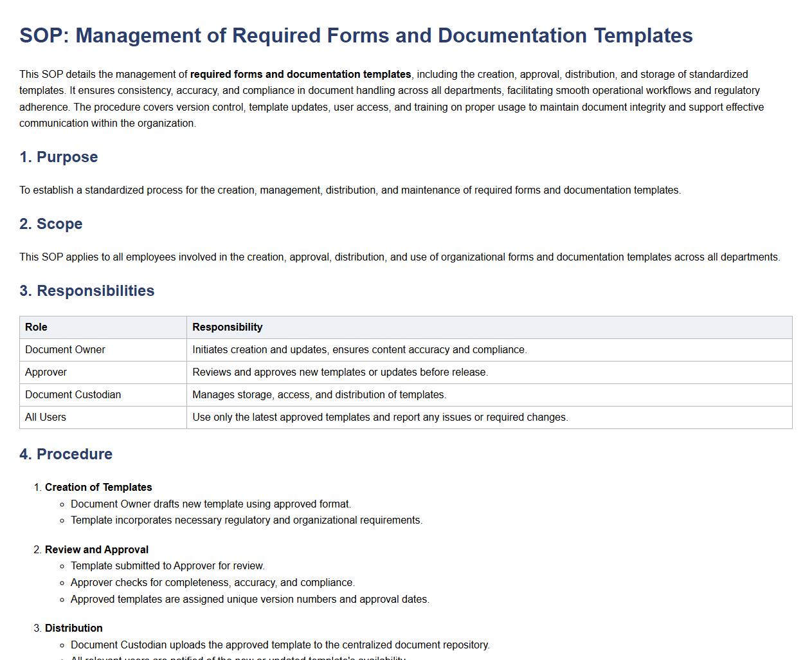The height and width of the screenshot is (660, 812).
Task: Click the Purpose section paragraph text
Action: pos(350,190)
